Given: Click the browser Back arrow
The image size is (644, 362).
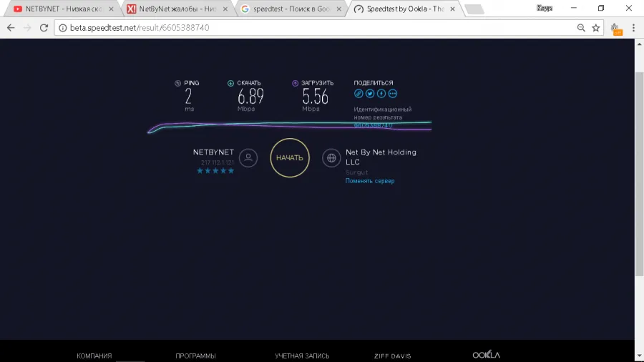Looking at the screenshot, I should (x=11, y=28).
